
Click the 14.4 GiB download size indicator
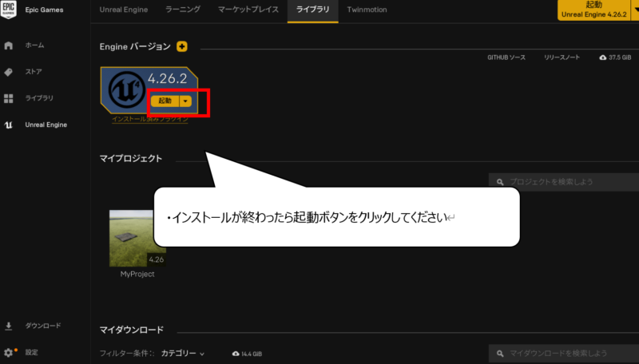pyautogui.click(x=247, y=354)
